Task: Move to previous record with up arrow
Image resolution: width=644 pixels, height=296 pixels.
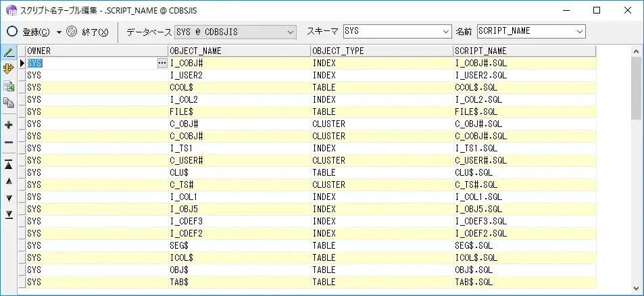Action: [9, 181]
